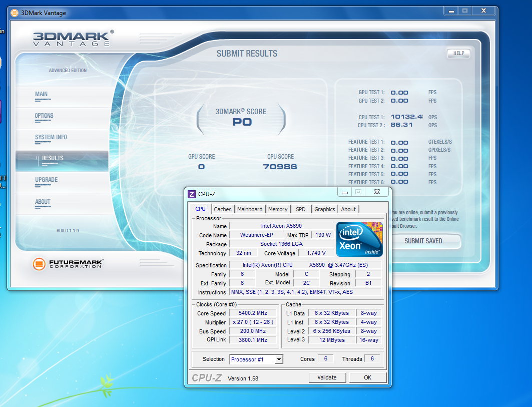Click the Code Name field Westmere-EP
Image resolution: width=532 pixels, height=407 pixels.
[257, 235]
